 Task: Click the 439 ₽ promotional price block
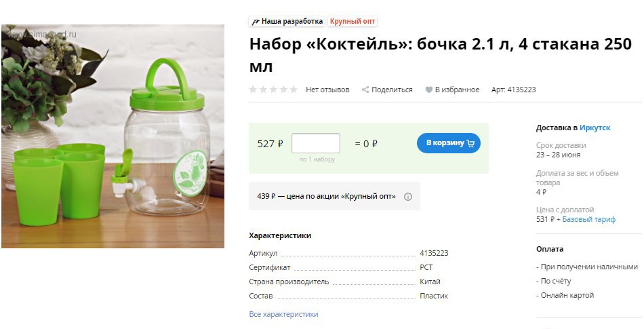pyautogui.click(x=334, y=196)
